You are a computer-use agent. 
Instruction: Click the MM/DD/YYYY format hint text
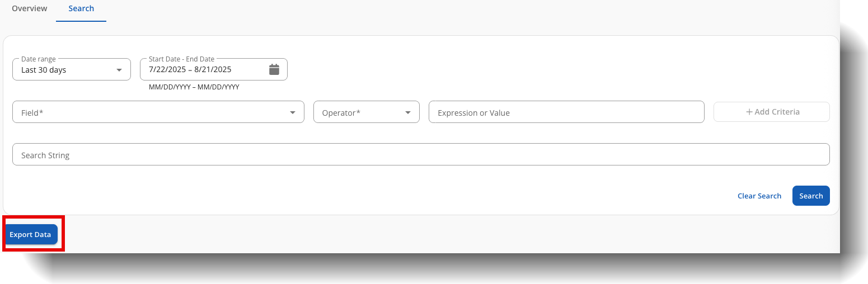[194, 87]
